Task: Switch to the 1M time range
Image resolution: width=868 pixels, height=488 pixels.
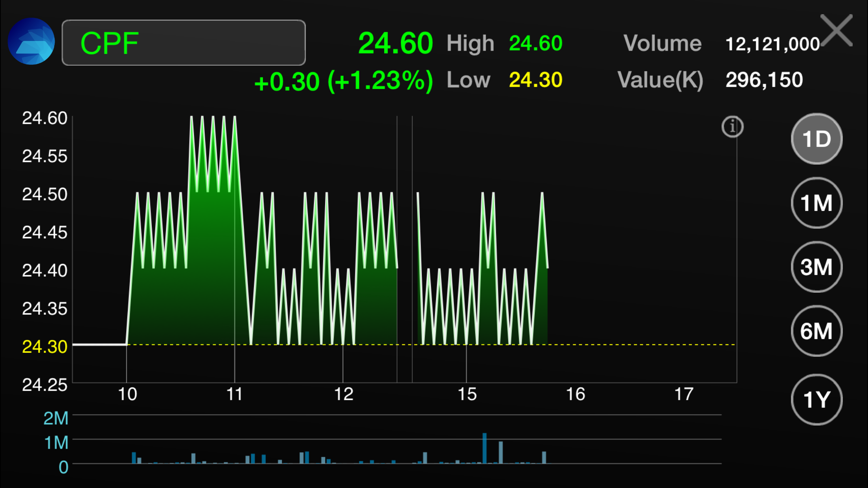Action: pyautogui.click(x=817, y=203)
